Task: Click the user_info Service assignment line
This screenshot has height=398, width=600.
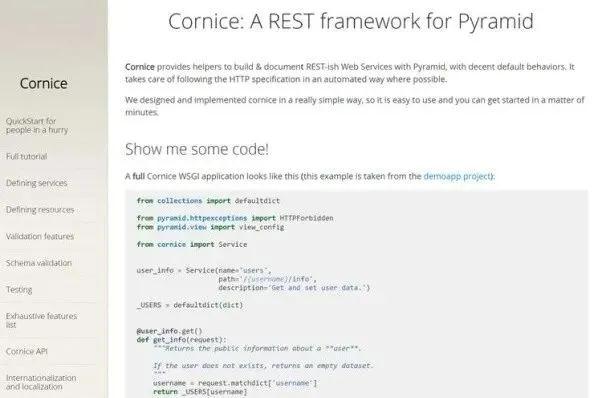Action: 204,270
